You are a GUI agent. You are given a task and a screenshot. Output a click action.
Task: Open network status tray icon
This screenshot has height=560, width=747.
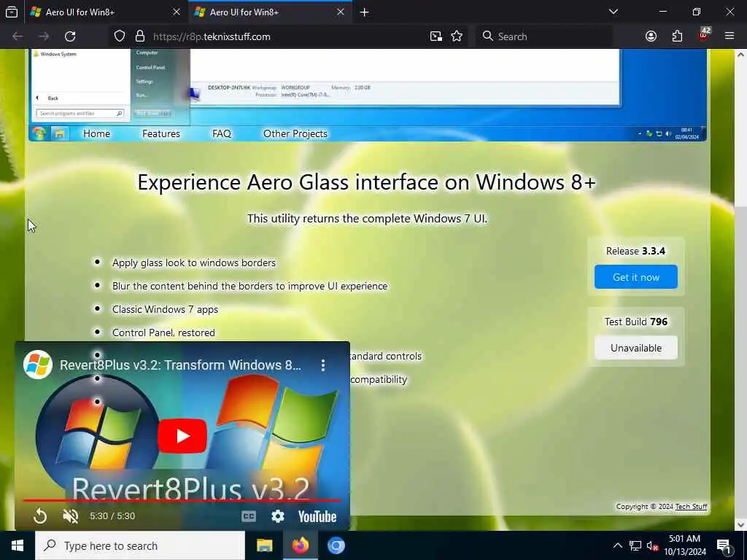tap(635, 545)
